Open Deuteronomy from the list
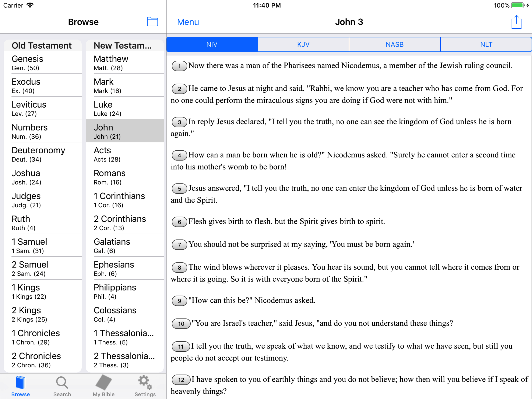 (x=43, y=154)
